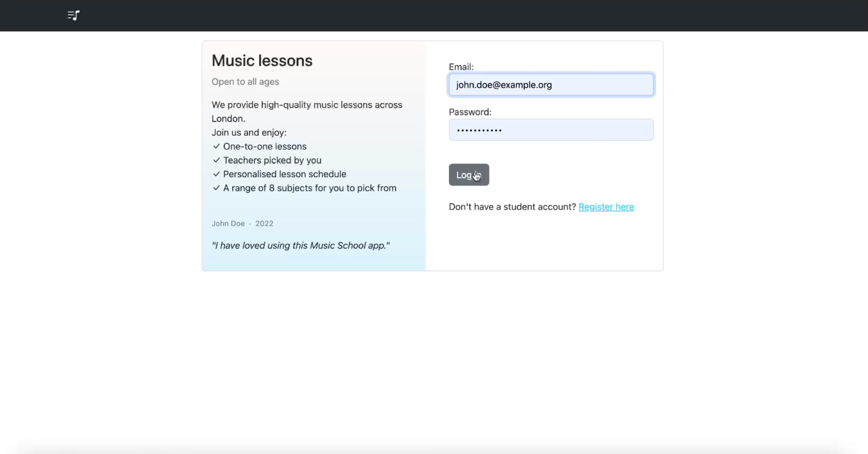868x454 pixels.
Task: Click the Open to all ages subtitle
Action: point(245,82)
